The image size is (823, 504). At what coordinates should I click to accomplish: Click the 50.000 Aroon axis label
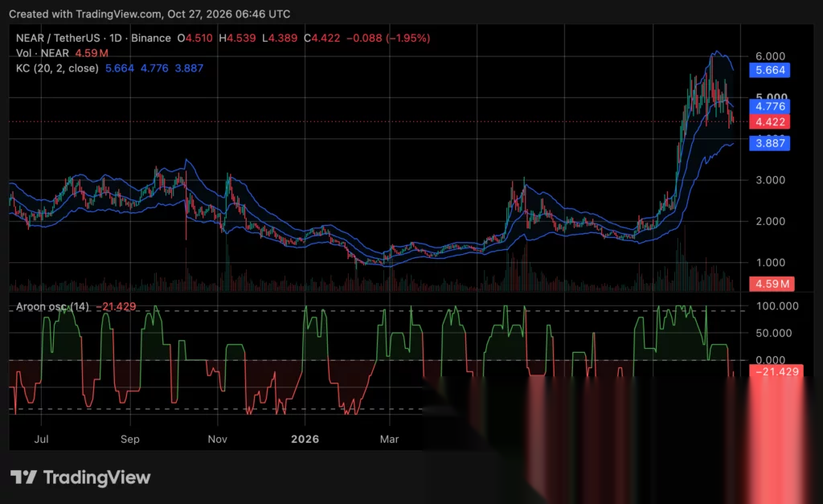774,334
